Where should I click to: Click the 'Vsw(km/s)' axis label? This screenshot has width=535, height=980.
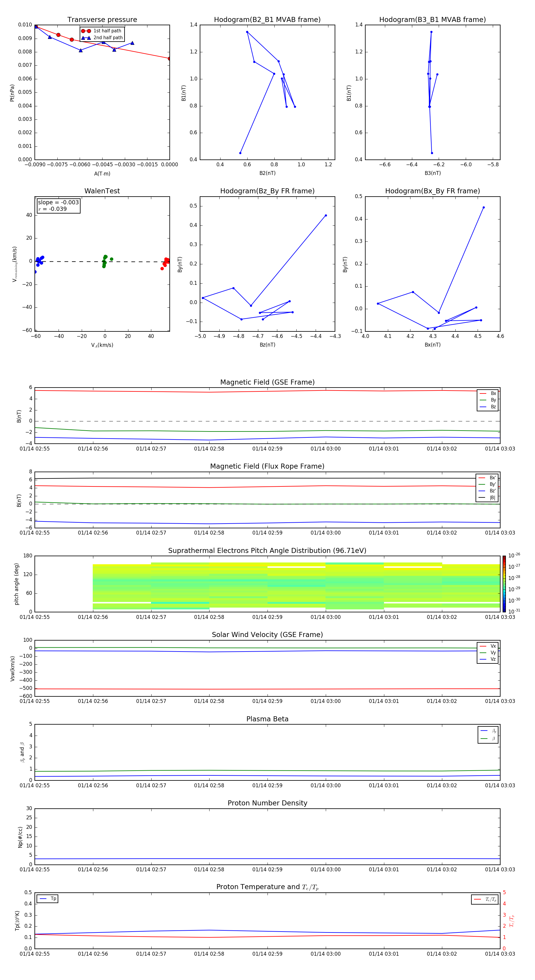(x=12, y=668)
